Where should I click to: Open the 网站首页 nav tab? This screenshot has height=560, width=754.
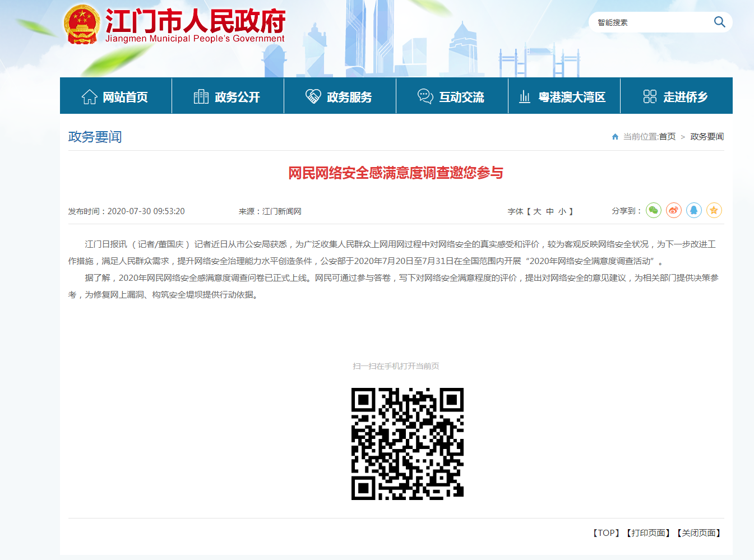click(115, 96)
